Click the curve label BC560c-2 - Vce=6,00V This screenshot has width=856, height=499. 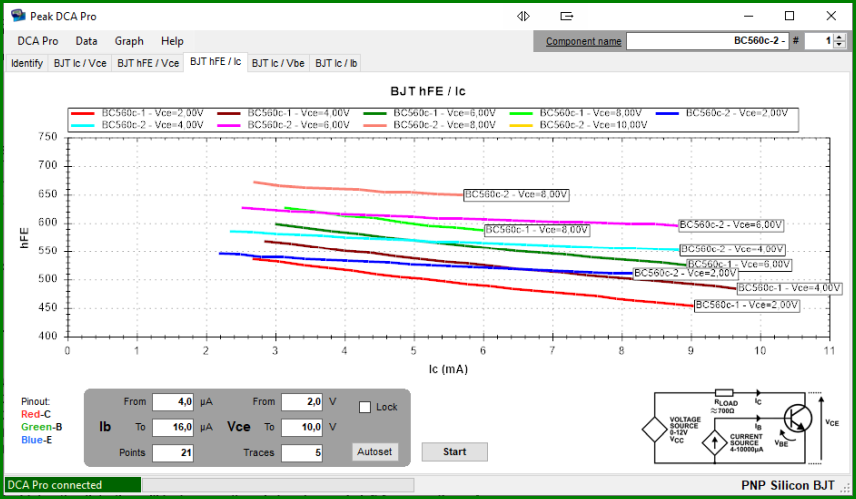pyautogui.click(x=731, y=225)
